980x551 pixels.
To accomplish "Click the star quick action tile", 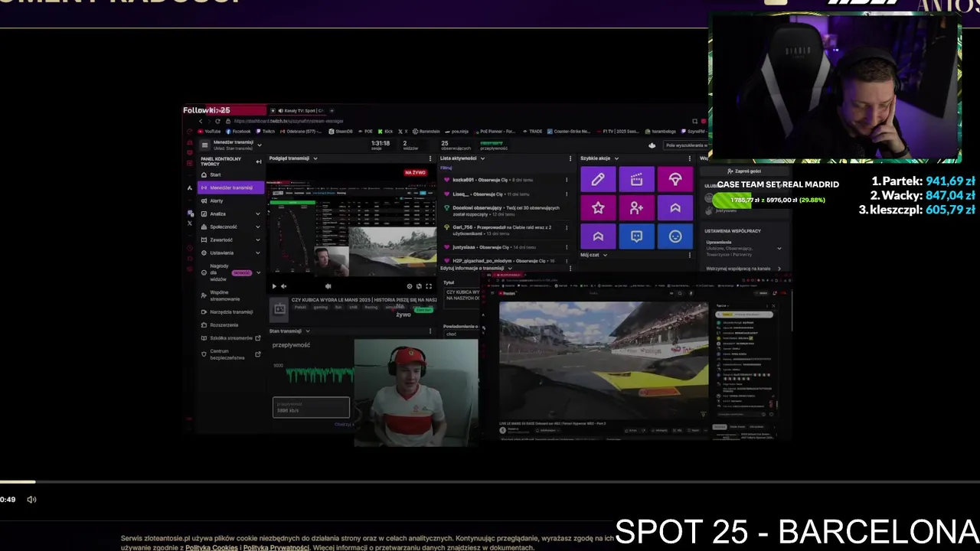I will [598, 207].
